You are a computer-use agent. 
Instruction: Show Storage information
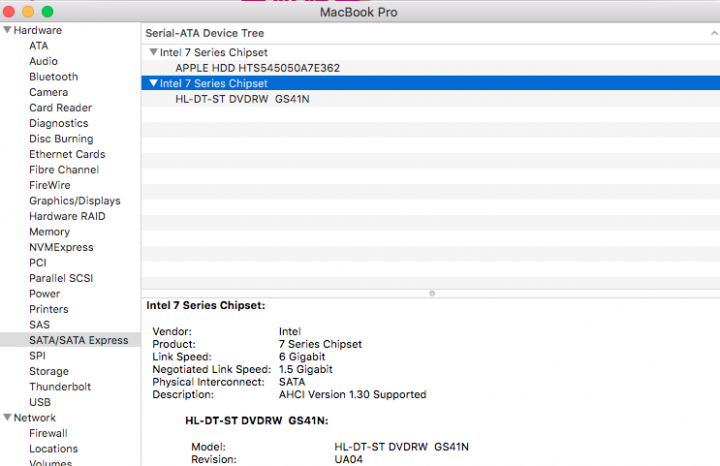[49, 371]
